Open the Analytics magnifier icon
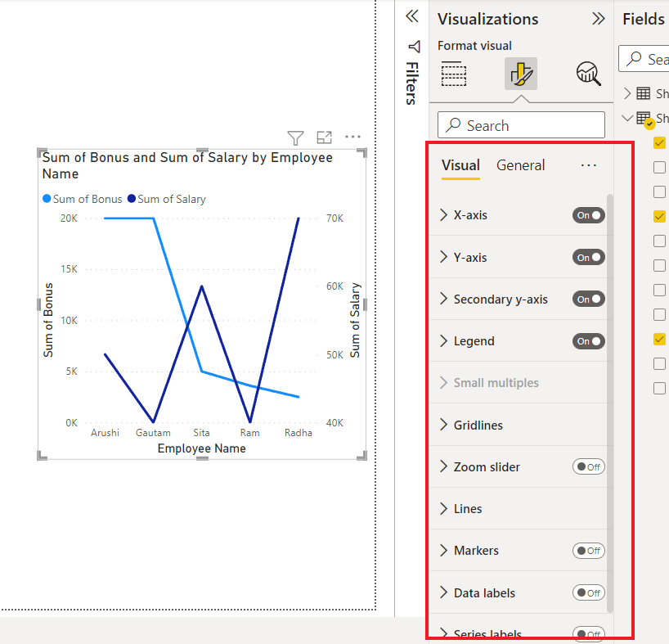The width and height of the screenshot is (669, 644). pyautogui.click(x=588, y=74)
